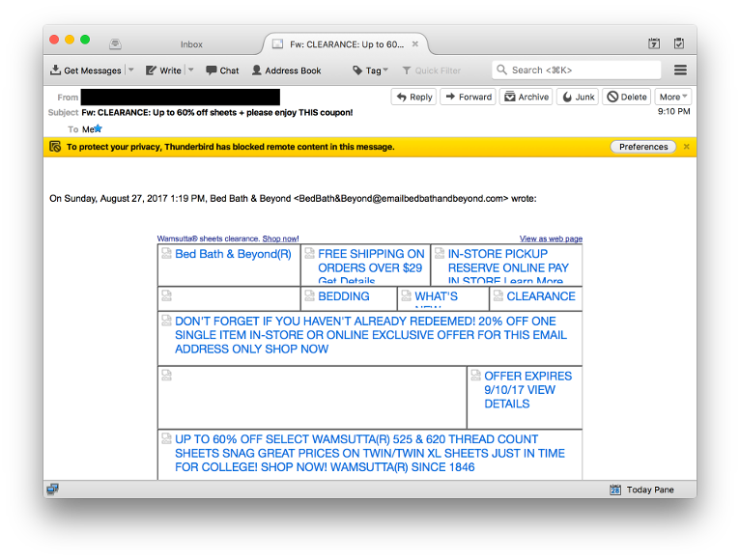Dismiss the remote content notification bar
The height and width of the screenshot is (560, 740).
click(687, 147)
